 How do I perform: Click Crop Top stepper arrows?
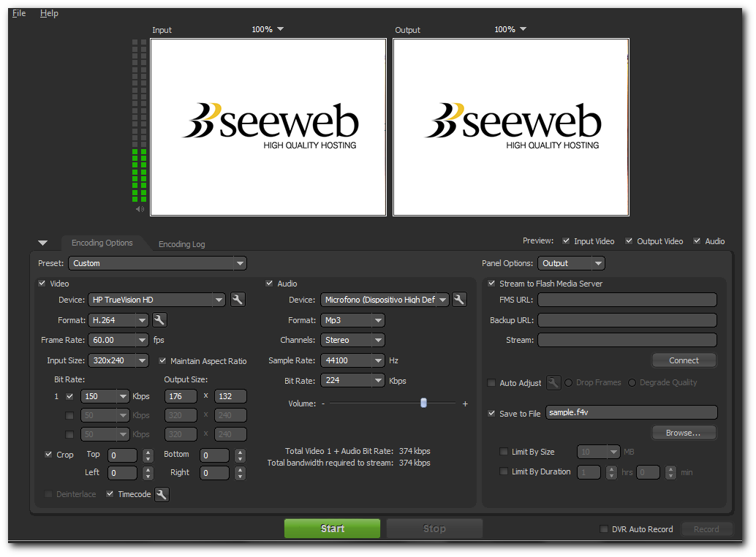tap(148, 455)
